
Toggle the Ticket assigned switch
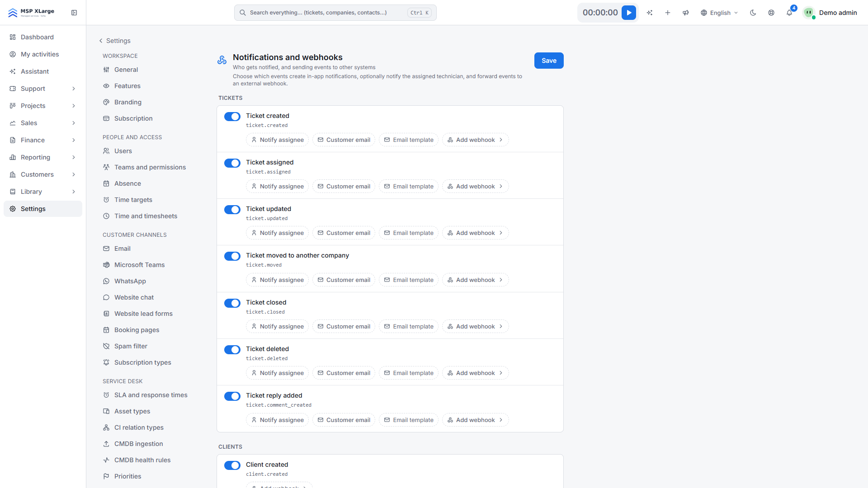(232, 163)
